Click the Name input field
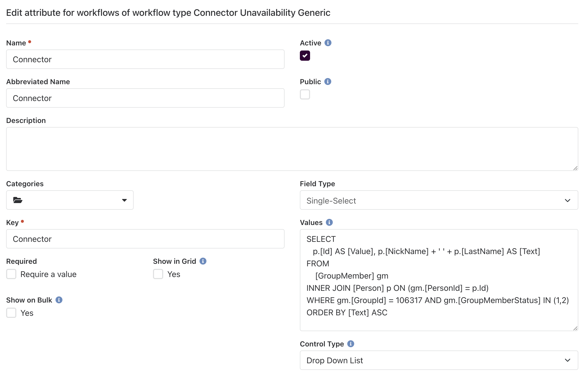Screen dimensions: 588x375 (x=145, y=59)
